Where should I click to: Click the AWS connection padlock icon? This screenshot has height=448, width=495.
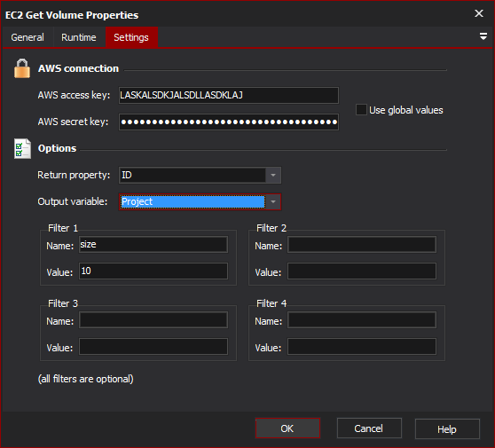(22, 68)
